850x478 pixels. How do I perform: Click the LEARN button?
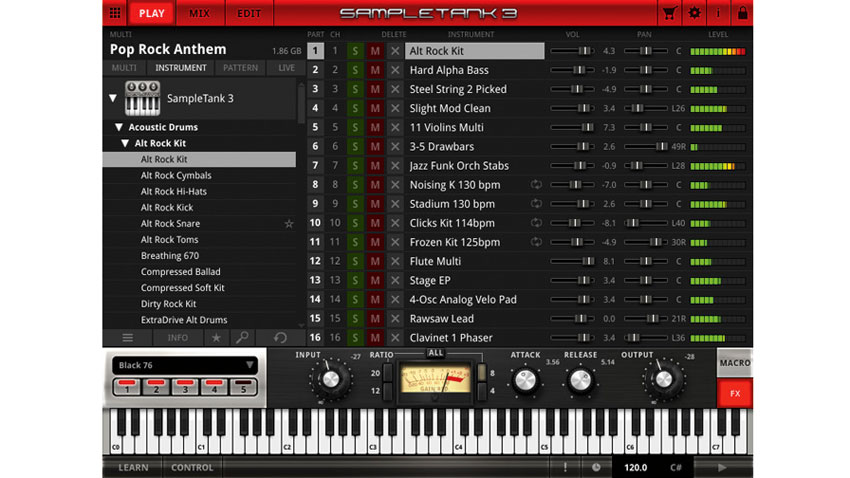133,467
